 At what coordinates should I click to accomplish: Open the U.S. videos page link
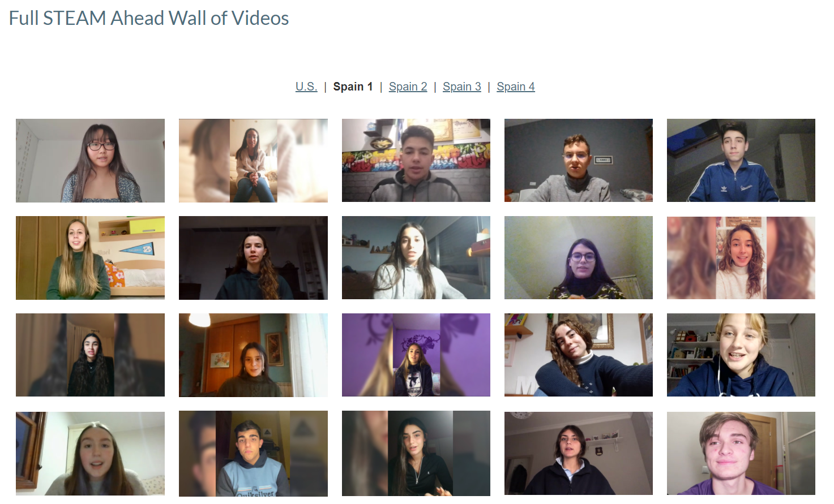click(x=306, y=87)
